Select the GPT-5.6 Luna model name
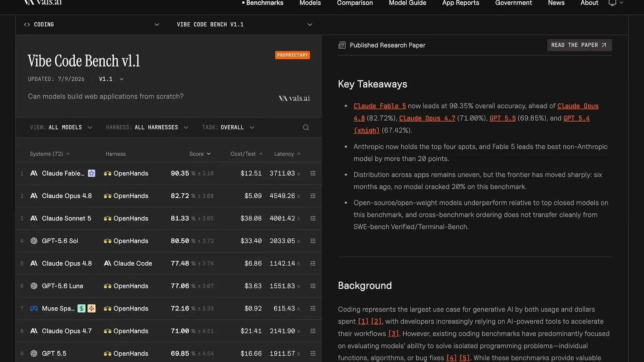This screenshot has height=362, width=644. pyautogui.click(x=62, y=286)
